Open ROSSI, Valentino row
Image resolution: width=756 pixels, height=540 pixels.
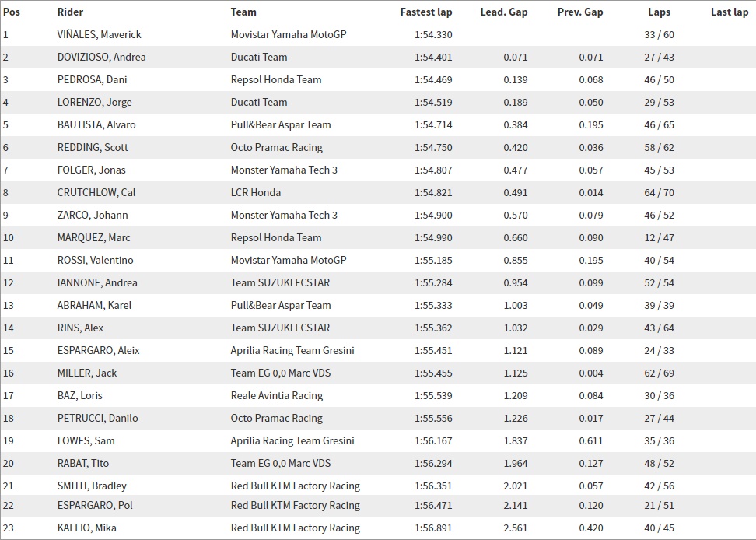click(378, 261)
